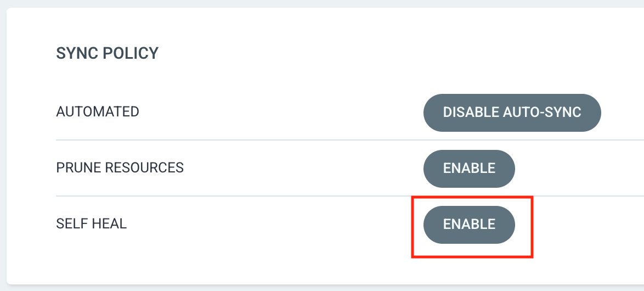Click empty space between AUTOMATED and its button
Viewport: 644px width, 291px height.
coord(279,112)
